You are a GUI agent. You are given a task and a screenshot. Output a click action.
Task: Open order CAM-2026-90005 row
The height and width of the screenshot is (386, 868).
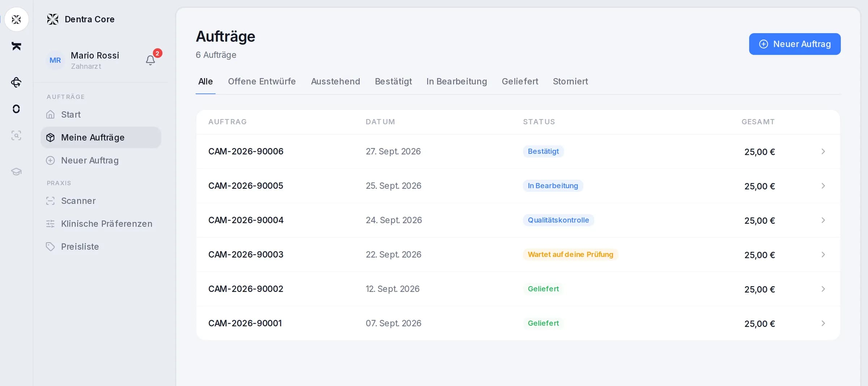pyautogui.click(x=518, y=186)
